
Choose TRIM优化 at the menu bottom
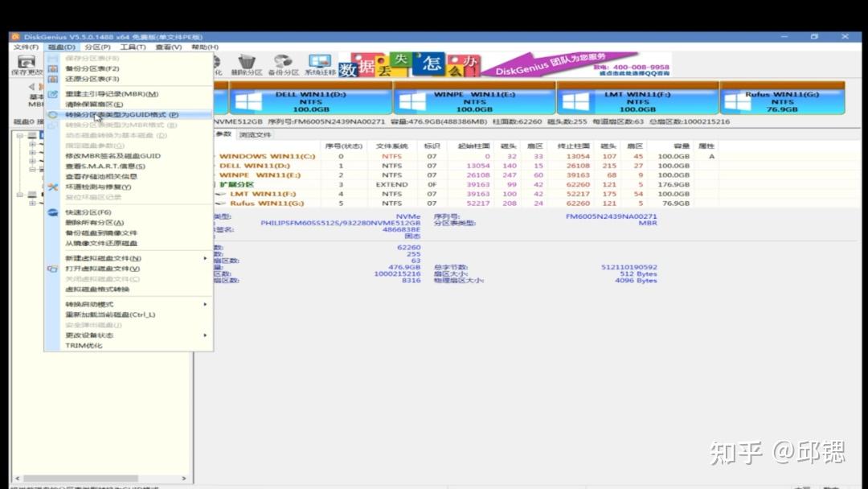tap(129, 346)
